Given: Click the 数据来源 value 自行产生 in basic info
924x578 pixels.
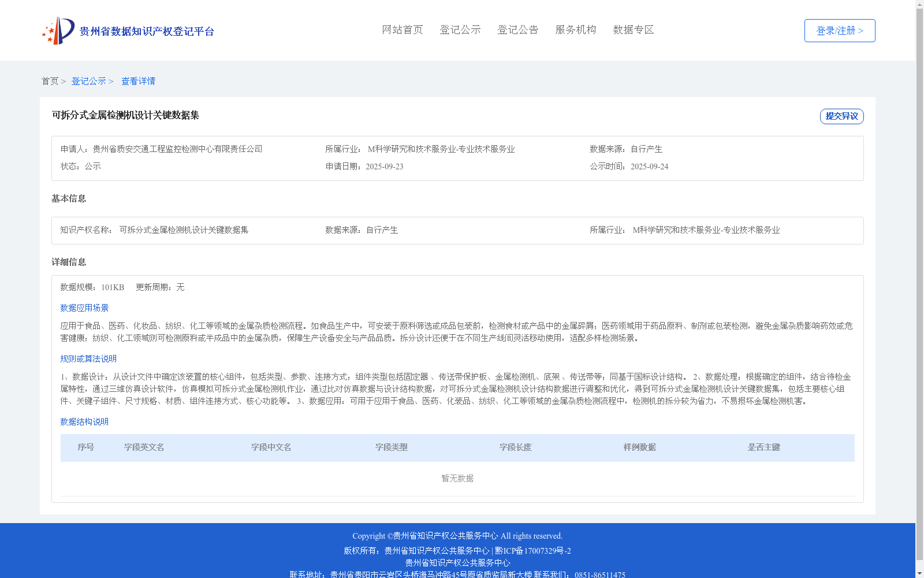Looking at the screenshot, I should point(382,230).
